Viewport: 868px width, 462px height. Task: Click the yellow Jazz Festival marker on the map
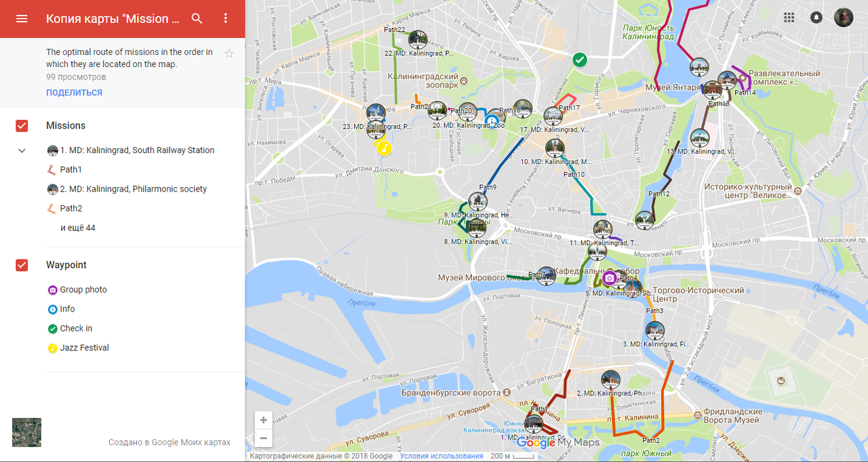(384, 147)
